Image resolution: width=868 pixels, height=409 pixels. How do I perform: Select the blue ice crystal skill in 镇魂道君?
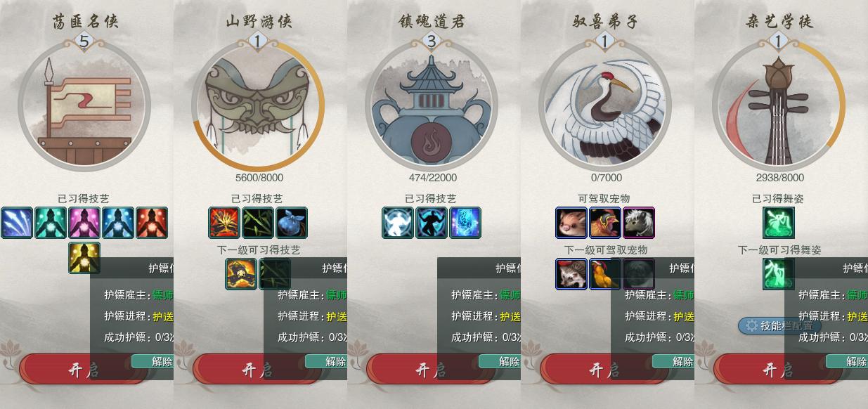[465, 222]
